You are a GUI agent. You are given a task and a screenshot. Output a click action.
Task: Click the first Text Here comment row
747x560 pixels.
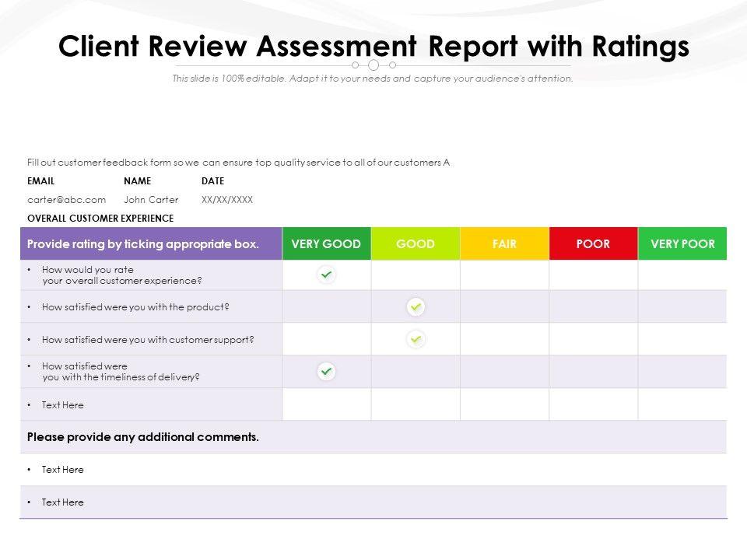[x=62, y=470]
